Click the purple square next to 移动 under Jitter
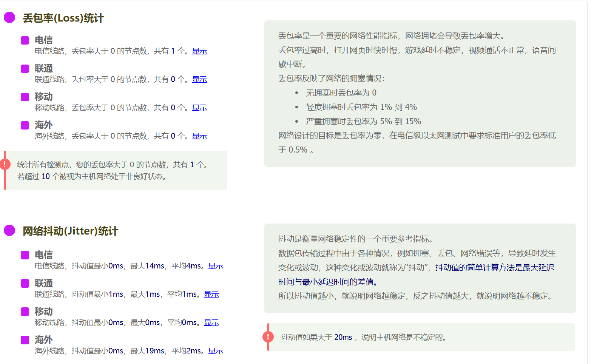Image resolution: width=594 pixels, height=364 pixels. click(25, 312)
